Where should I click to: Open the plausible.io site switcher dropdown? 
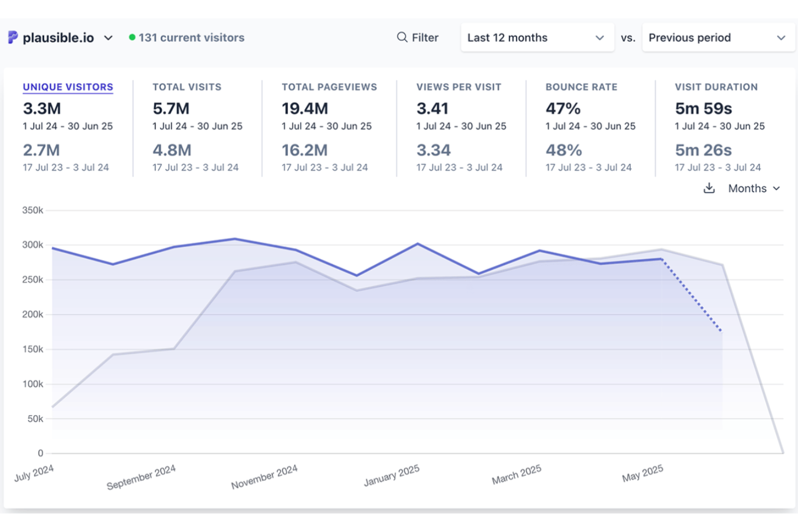[61, 38]
